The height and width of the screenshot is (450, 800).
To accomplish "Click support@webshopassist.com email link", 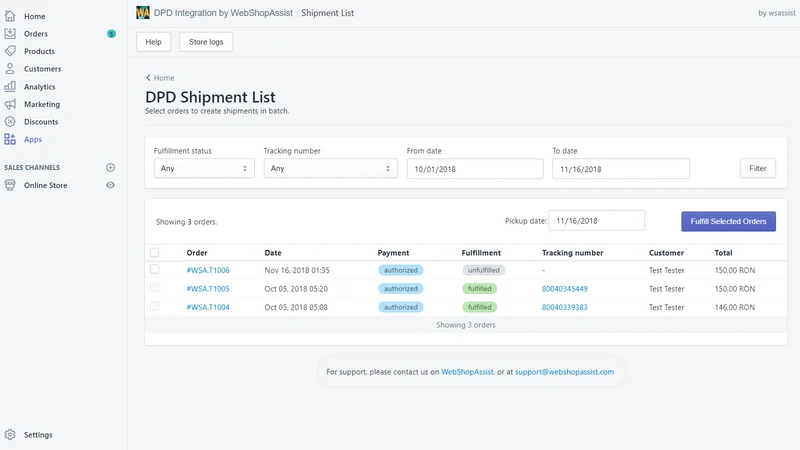I will (x=564, y=372).
